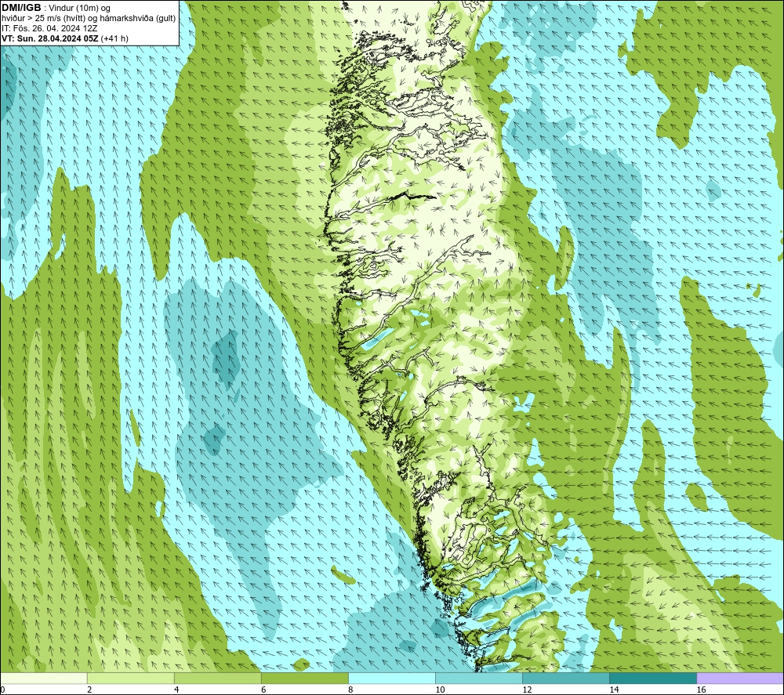Click the 14–16 m/s dark teal swatch
784x695 pixels.
[653, 678]
